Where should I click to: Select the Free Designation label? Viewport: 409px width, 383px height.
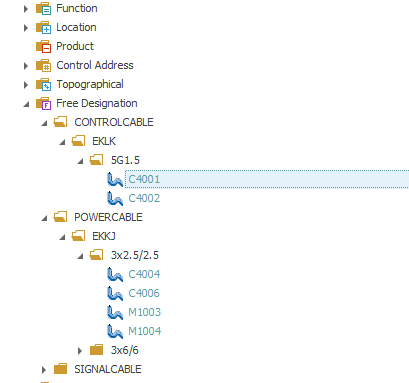97,104
